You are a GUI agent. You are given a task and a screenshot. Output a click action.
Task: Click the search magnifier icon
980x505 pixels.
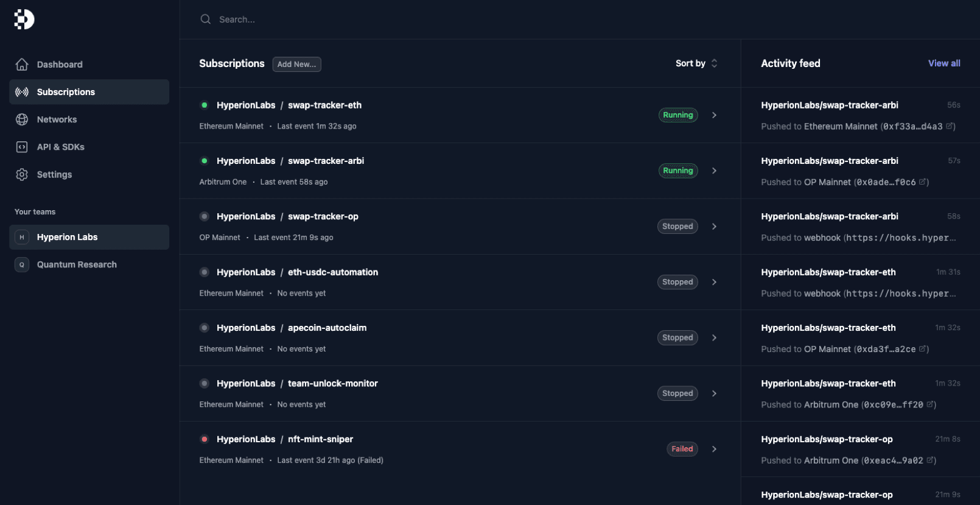tap(206, 19)
